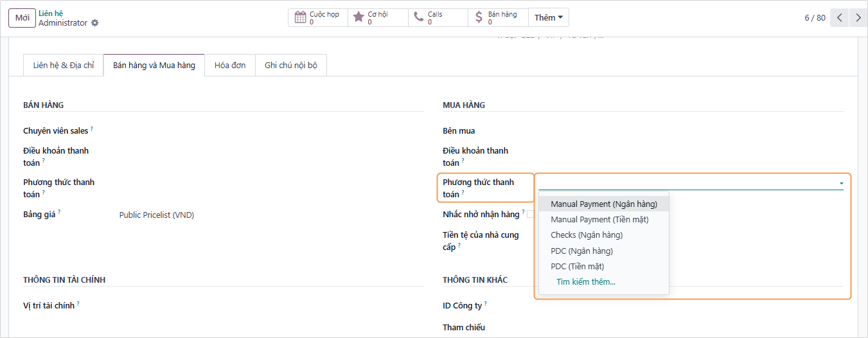The image size is (868, 338).
Task: Expand the Thêm dropdown menu
Action: click(x=548, y=17)
